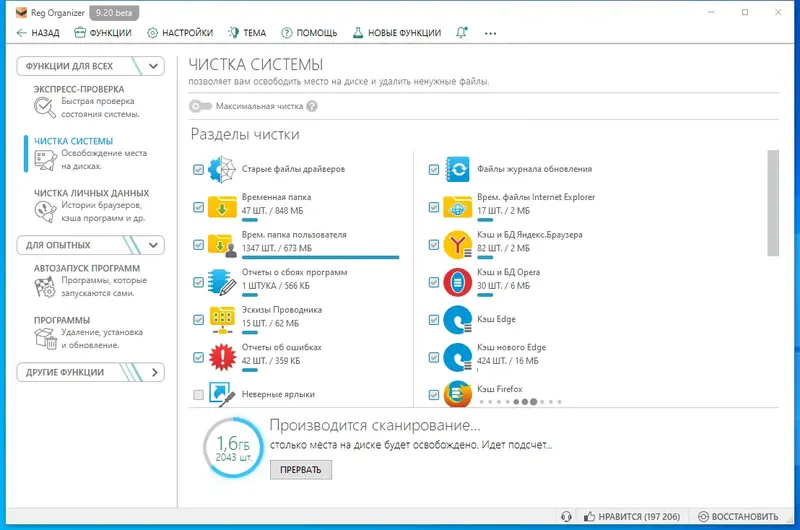Viewport: 800px width, 530px height.
Task: Open the Новые функции menu
Action: [x=397, y=33]
